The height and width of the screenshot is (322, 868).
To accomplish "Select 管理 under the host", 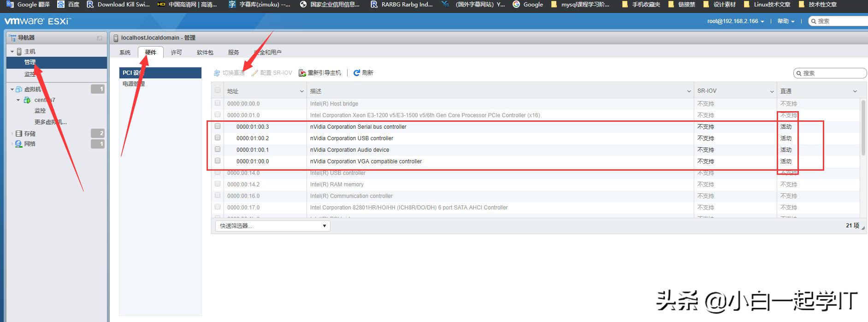I will [57, 62].
